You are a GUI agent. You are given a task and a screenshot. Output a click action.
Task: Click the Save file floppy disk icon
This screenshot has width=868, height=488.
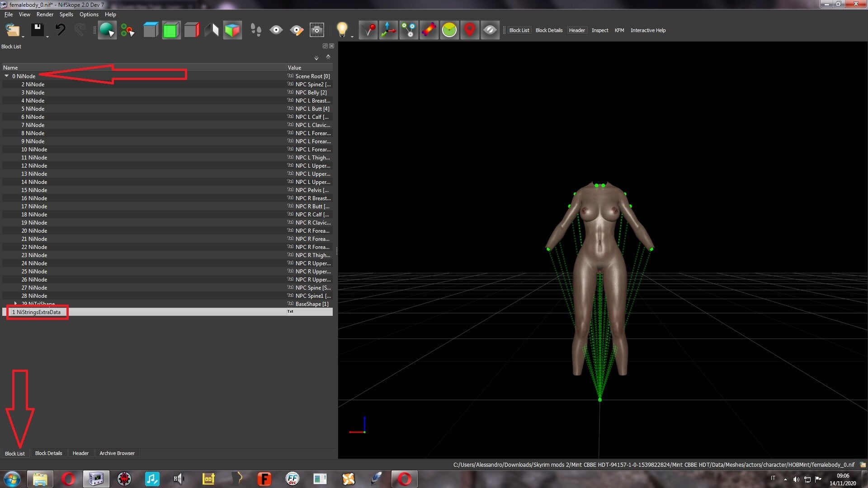[x=37, y=30]
